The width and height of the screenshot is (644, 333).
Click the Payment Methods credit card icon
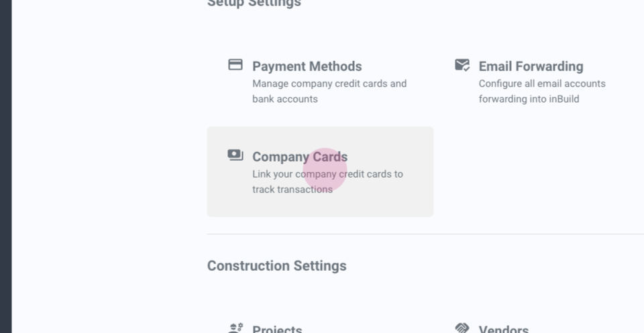(x=235, y=65)
